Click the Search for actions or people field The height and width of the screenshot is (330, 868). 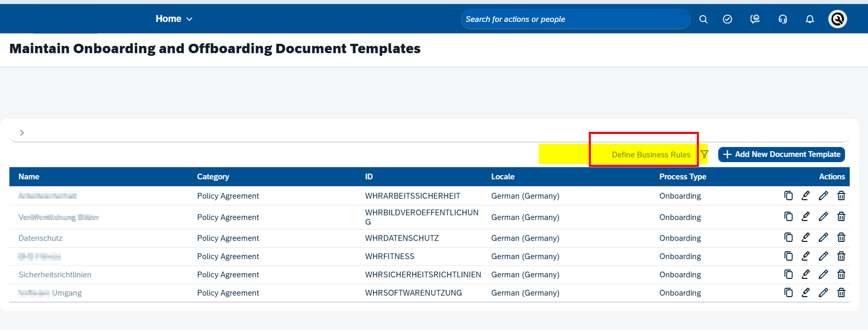pos(574,19)
